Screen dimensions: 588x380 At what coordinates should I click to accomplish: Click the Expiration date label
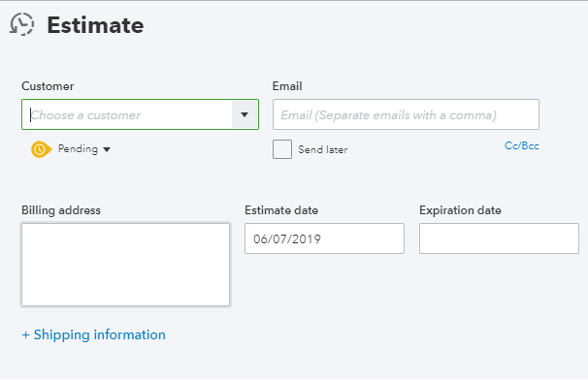point(460,210)
